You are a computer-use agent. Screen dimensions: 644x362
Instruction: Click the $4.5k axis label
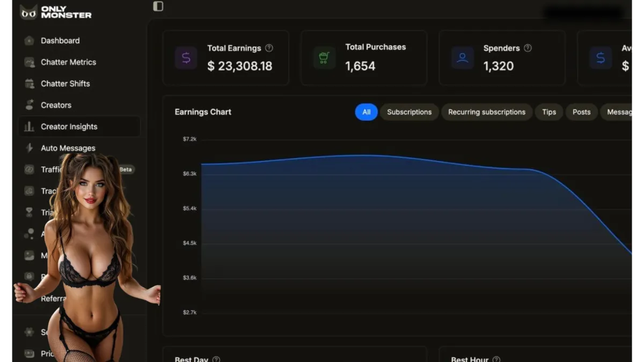point(190,243)
